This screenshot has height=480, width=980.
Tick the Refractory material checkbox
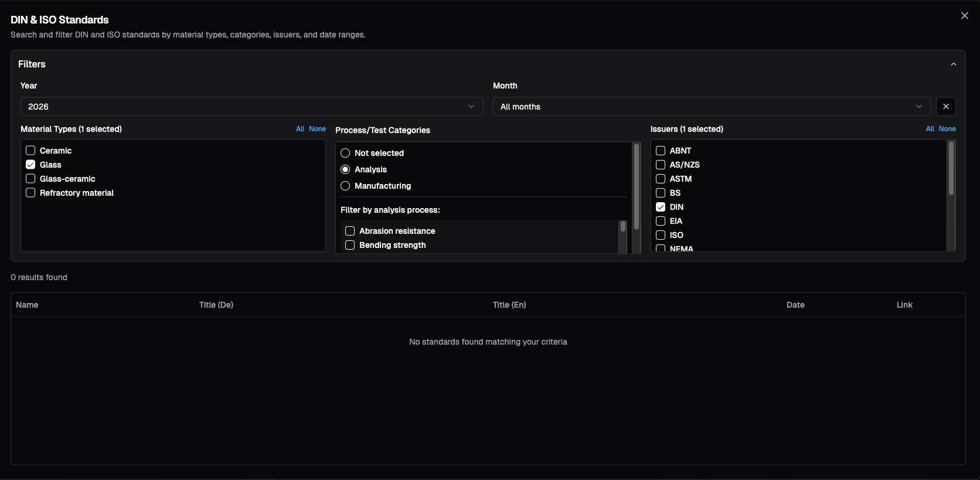[31, 193]
